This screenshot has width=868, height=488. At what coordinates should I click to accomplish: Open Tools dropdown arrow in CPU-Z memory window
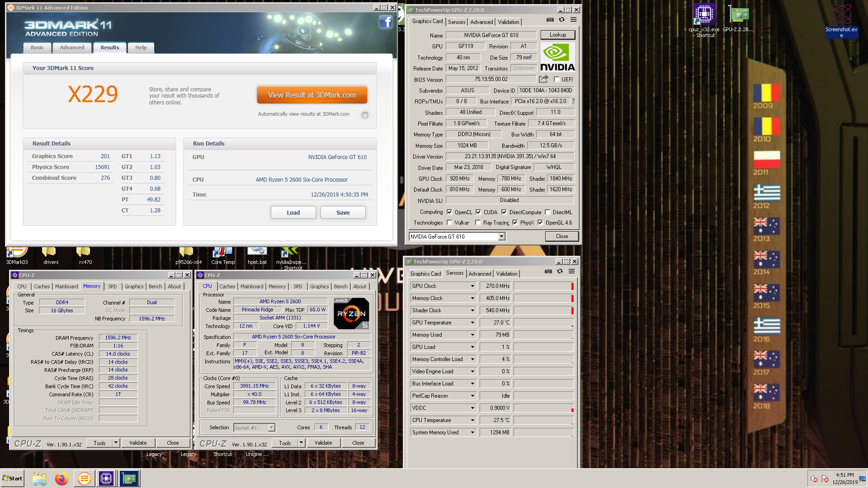(x=116, y=443)
